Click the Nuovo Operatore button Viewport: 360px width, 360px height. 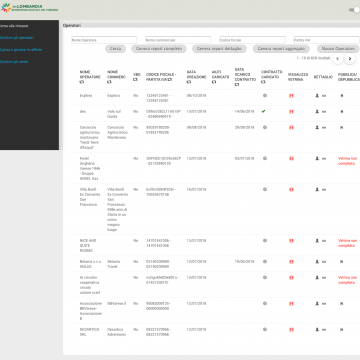tap(338, 49)
